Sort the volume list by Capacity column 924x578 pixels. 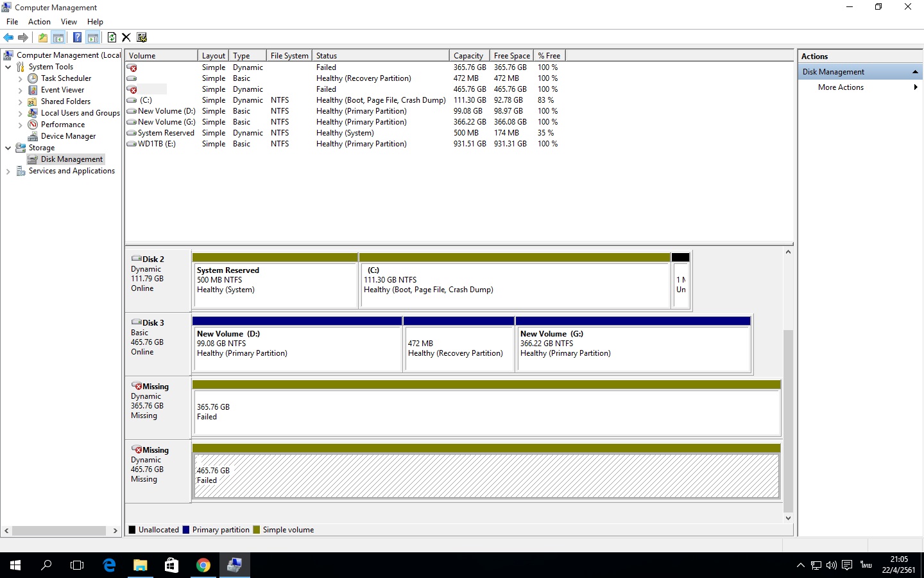[468, 56]
